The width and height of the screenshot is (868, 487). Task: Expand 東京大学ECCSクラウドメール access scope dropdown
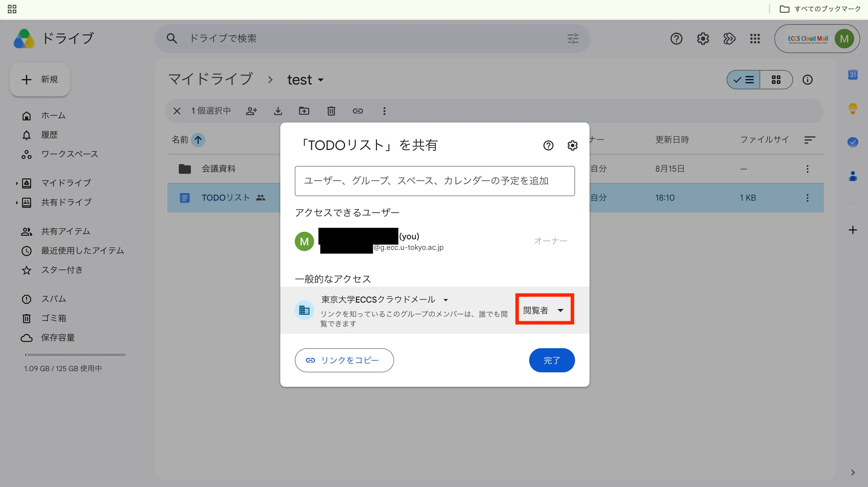445,300
